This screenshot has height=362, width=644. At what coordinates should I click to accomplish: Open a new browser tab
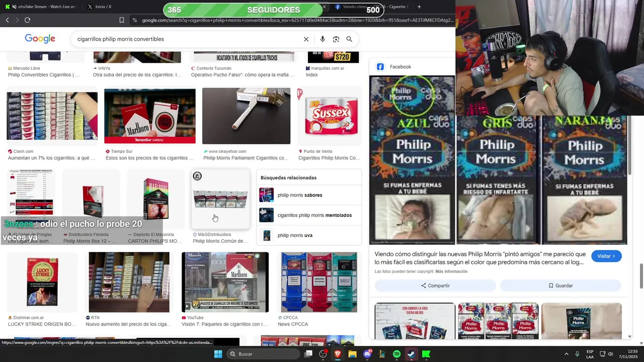pyautogui.click(x=419, y=7)
